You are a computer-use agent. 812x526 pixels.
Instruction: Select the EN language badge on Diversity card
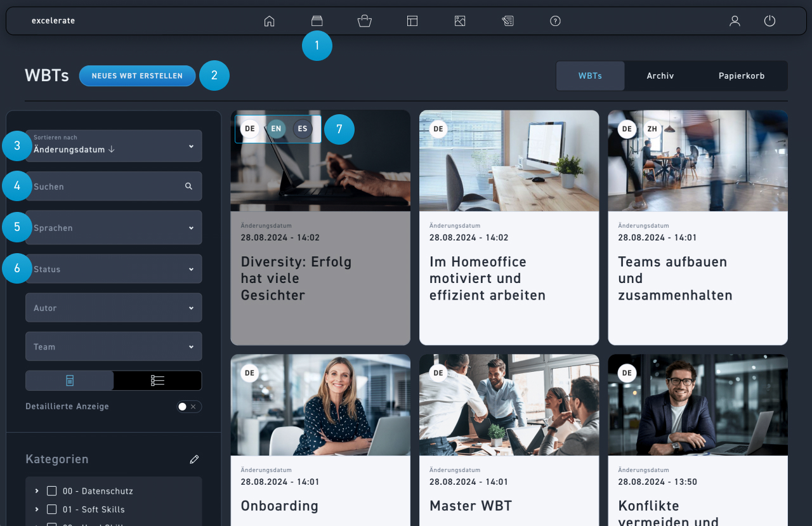[x=276, y=129]
